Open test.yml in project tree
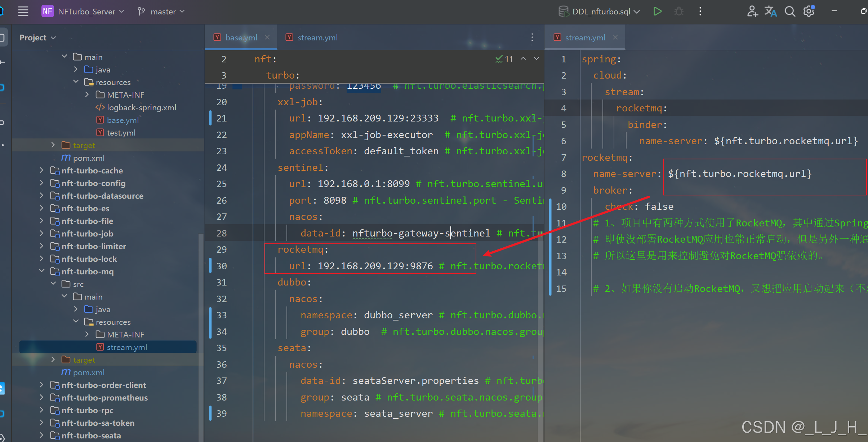 click(121, 133)
